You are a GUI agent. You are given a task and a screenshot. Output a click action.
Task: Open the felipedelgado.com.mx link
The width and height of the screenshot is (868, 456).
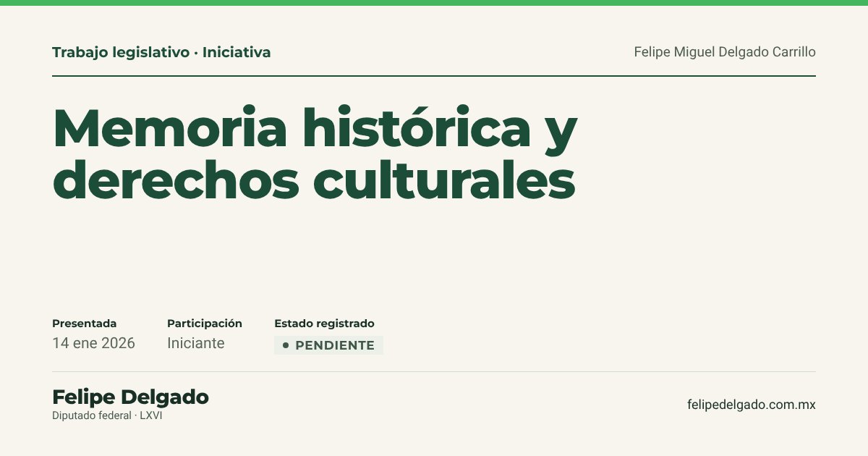[x=752, y=405]
